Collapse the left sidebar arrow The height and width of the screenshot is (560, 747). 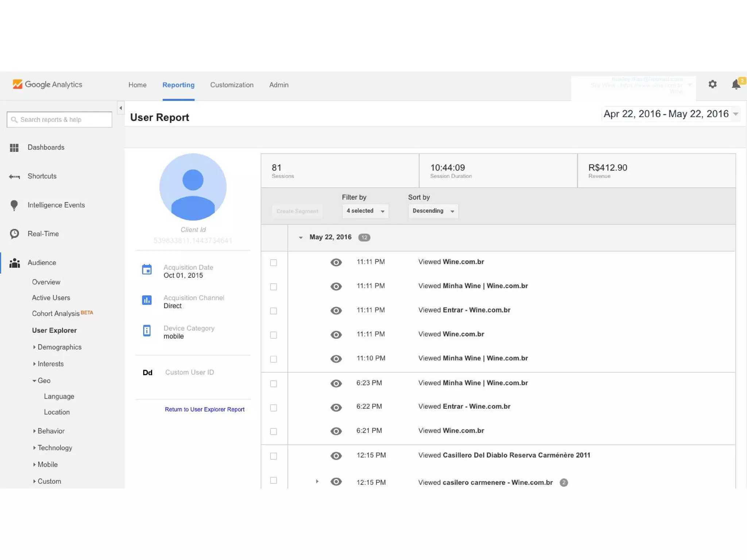(120, 108)
